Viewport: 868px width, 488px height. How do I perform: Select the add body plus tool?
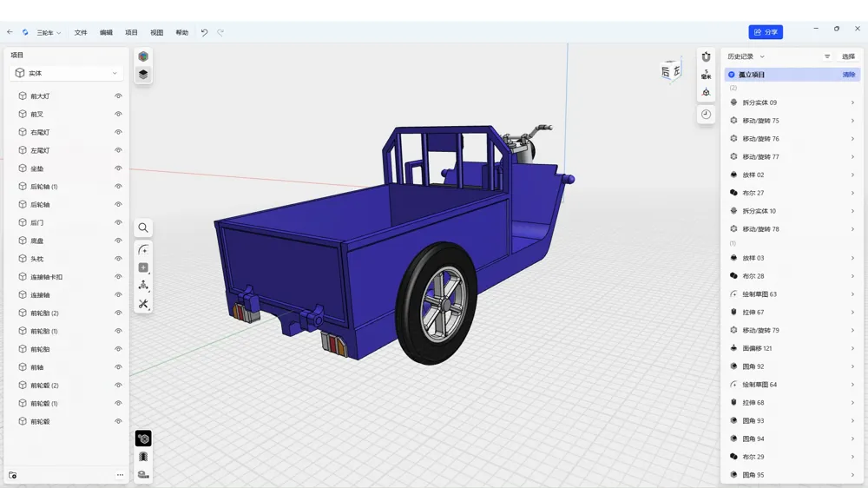(143, 267)
